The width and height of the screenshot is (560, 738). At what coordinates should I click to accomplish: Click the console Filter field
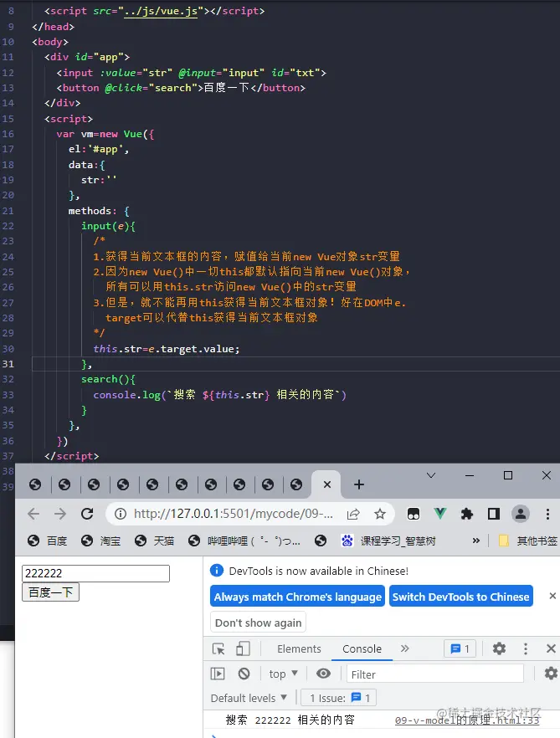pyautogui.click(x=434, y=674)
